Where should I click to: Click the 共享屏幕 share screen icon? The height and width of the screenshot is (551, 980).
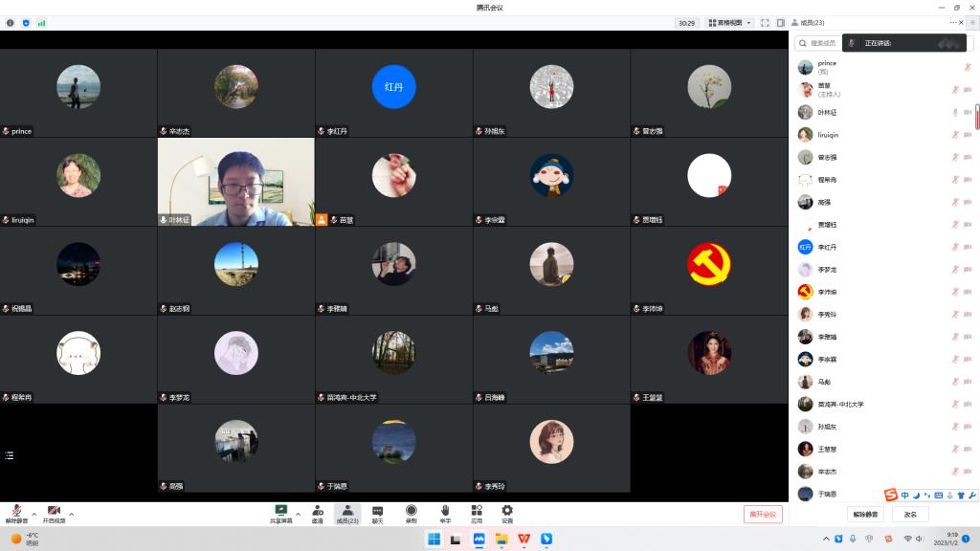click(281, 512)
